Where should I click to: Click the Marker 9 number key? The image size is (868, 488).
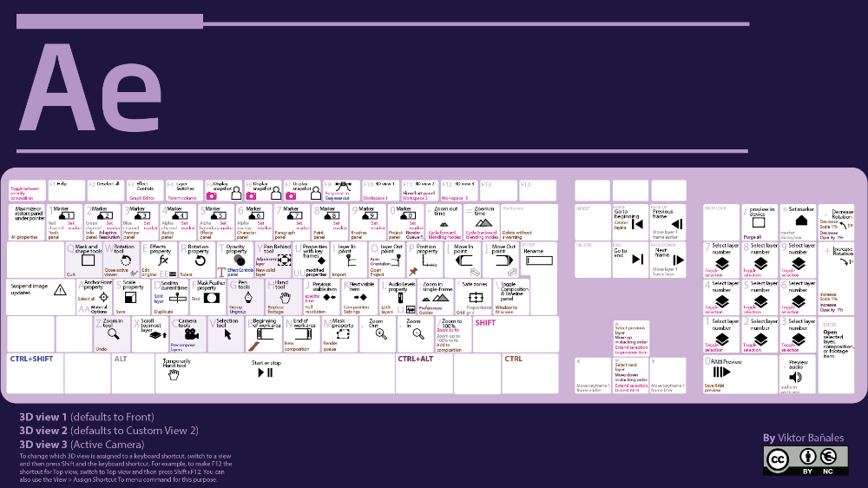tap(367, 222)
